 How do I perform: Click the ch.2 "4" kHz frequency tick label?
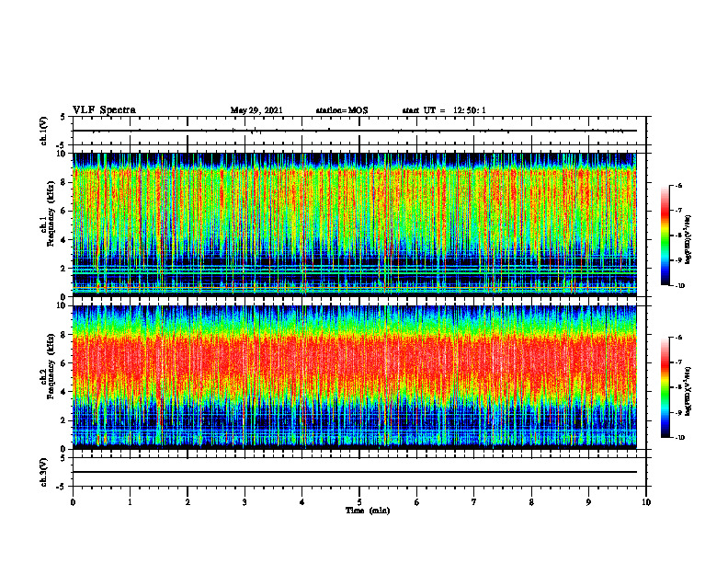click(65, 392)
